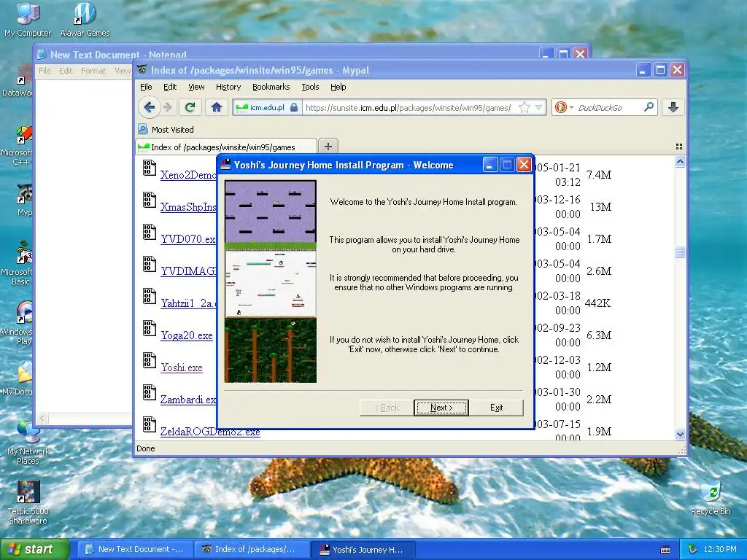Image resolution: width=747 pixels, height=560 pixels.
Task: Click the padlock site security icon
Action: tap(294, 108)
